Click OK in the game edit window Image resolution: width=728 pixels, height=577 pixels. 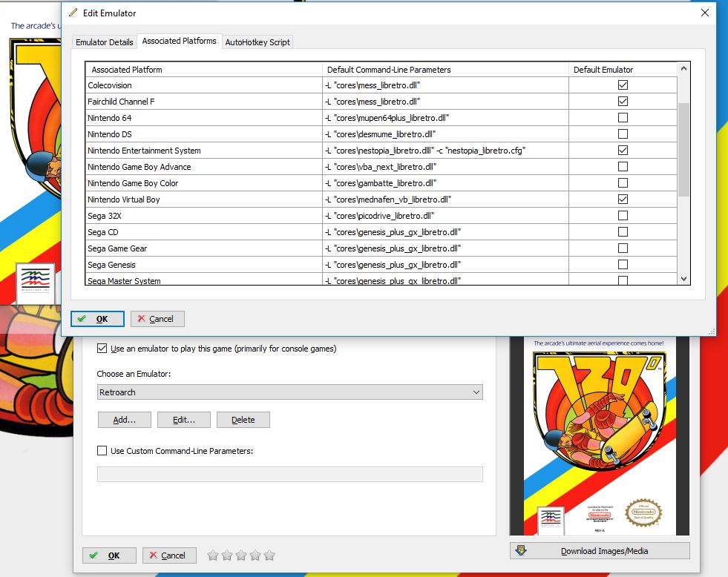coord(109,555)
